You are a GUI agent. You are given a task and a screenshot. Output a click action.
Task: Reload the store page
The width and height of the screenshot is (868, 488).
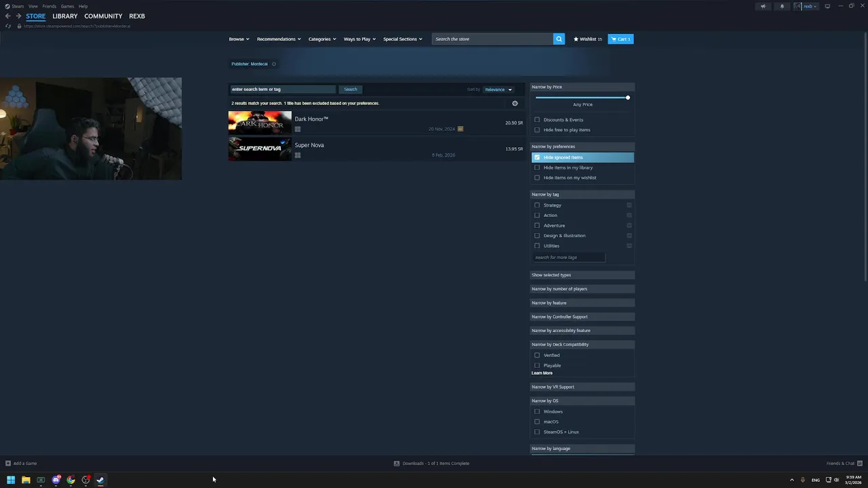8,26
